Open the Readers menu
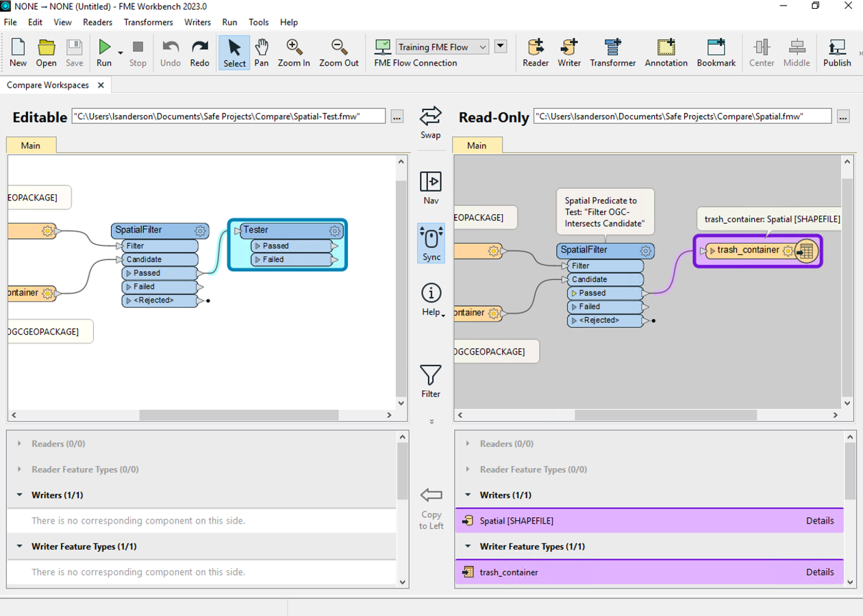Image resolution: width=863 pixels, height=616 pixels. click(x=98, y=22)
